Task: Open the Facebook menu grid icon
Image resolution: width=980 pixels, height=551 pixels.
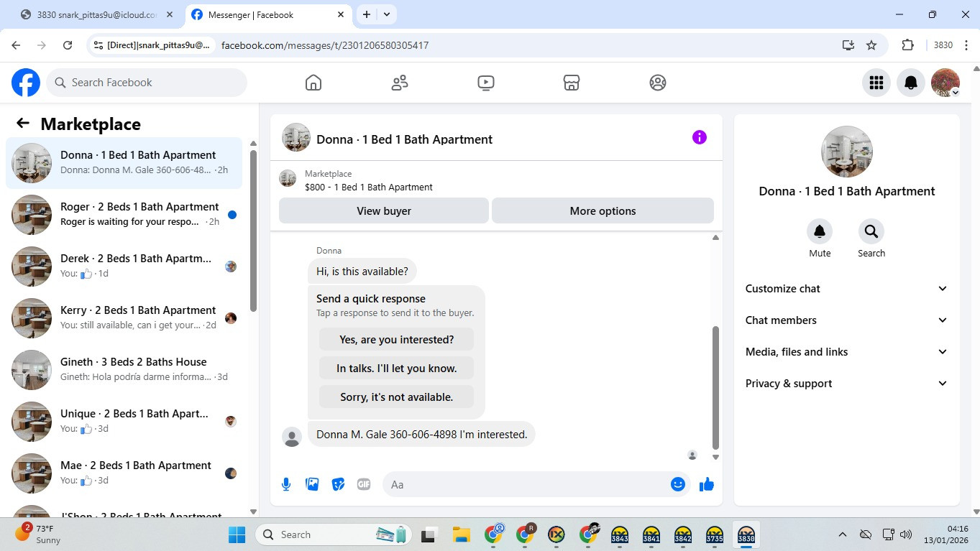Action: click(876, 83)
